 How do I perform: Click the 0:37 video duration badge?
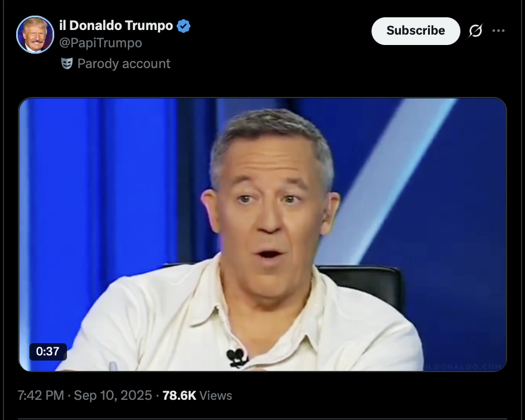pos(48,351)
